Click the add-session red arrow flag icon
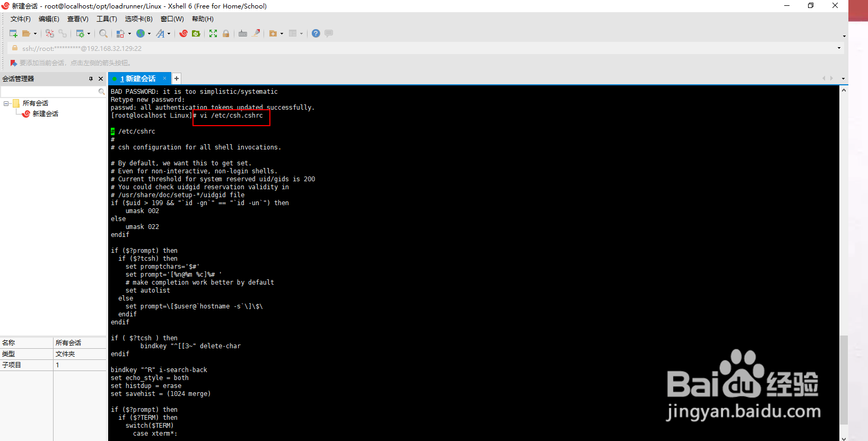The width and height of the screenshot is (868, 441). [14, 63]
